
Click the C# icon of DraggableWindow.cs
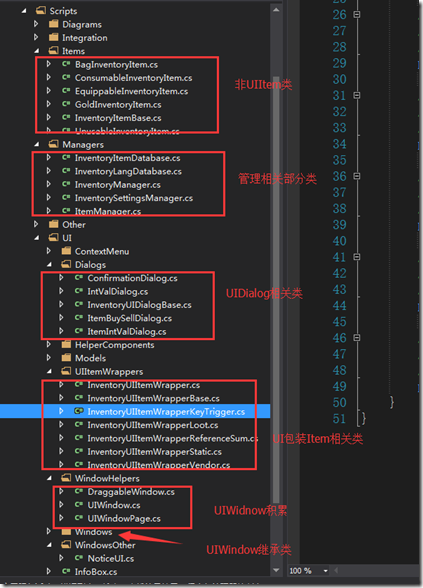(79, 491)
